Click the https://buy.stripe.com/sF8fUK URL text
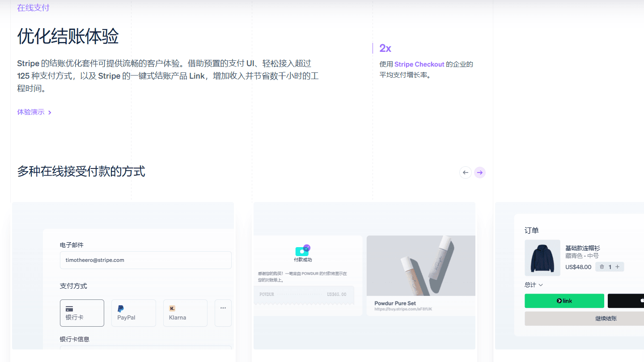The width and height of the screenshot is (644, 362). (x=403, y=309)
